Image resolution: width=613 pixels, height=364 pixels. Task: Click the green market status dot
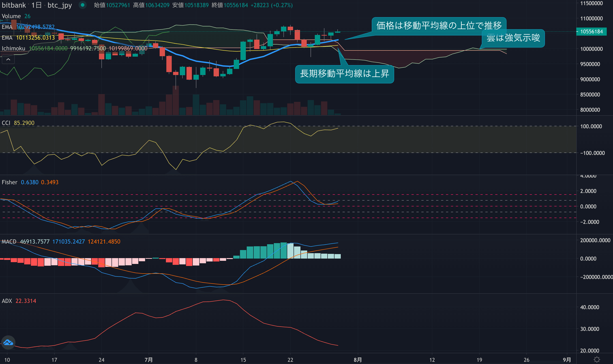tap(83, 5)
